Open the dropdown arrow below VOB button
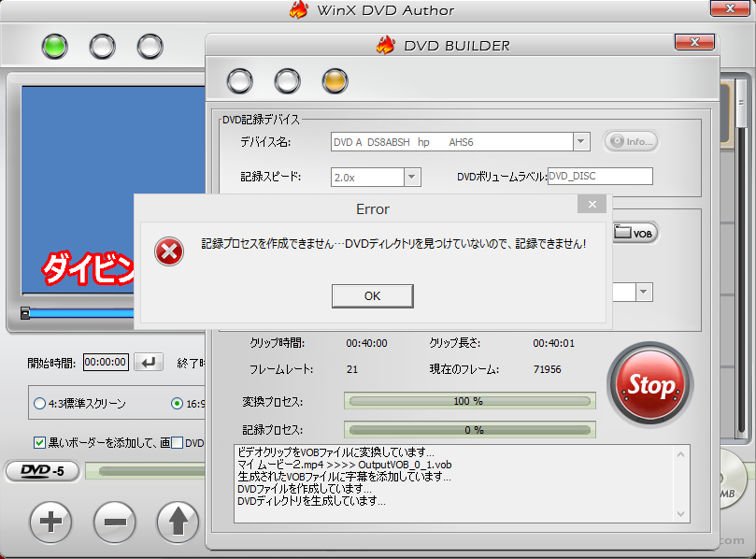The height and width of the screenshot is (559, 756). (644, 292)
